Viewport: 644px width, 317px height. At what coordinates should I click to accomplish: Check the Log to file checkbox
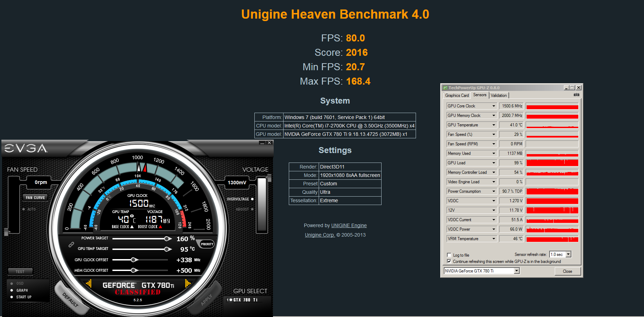click(449, 255)
